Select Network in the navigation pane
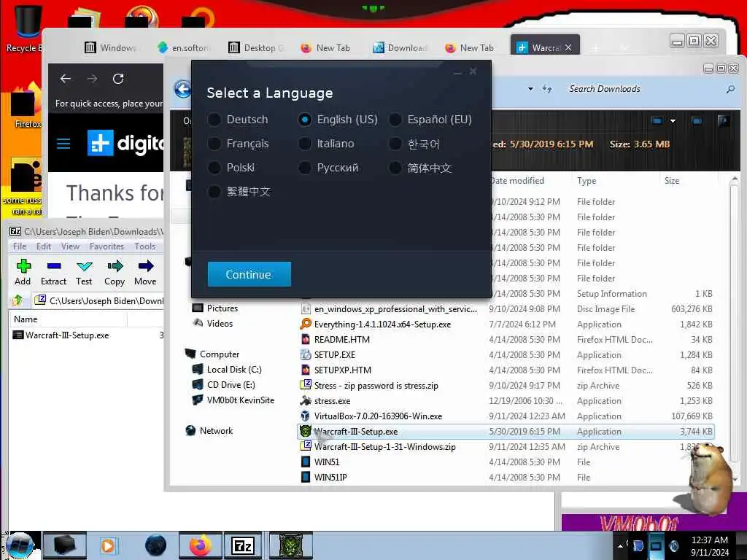The width and height of the screenshot is (747, 560). tap(209, 430)
